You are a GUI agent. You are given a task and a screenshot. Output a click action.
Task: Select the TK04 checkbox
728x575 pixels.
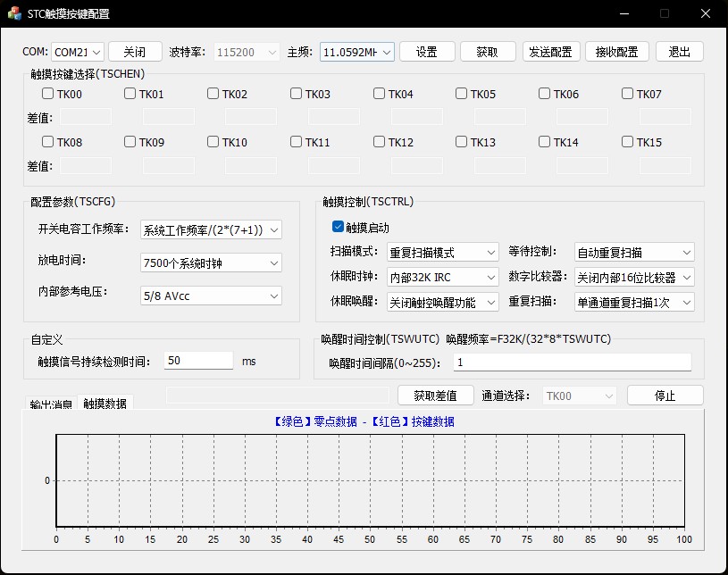coord(380,93)
